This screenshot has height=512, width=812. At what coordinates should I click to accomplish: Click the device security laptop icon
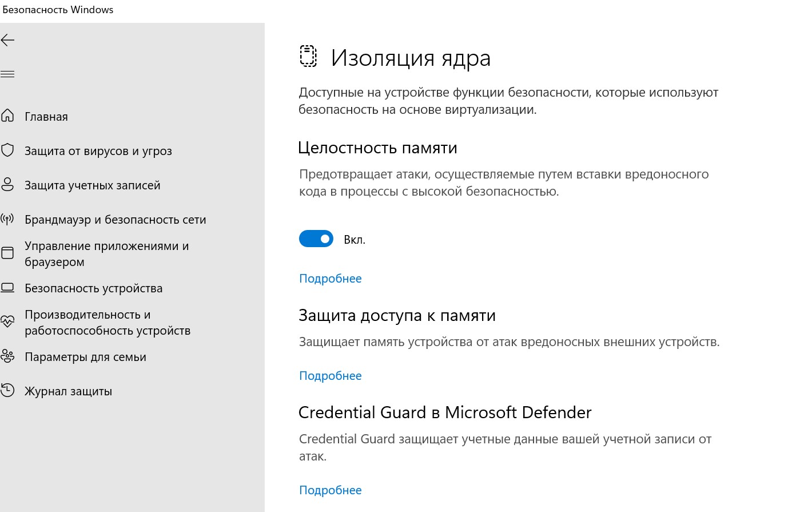[7, 288]
